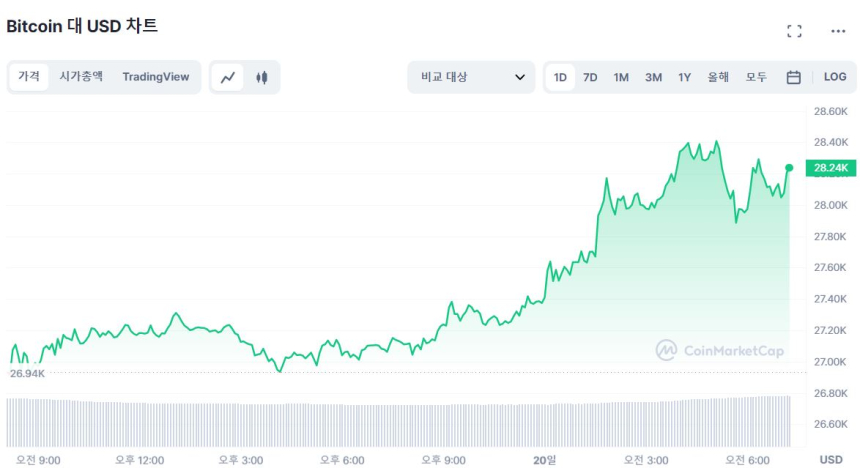Click the green 28.24K current price label

tap(831, 168)
